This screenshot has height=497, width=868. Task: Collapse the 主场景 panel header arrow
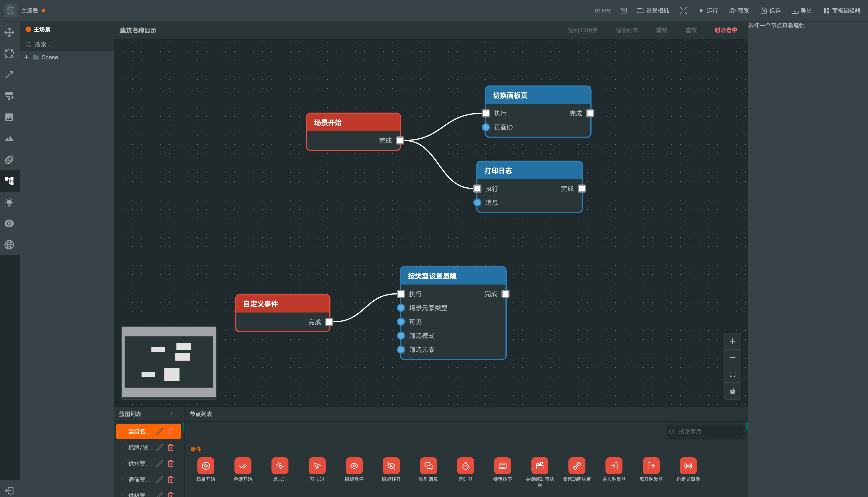click(28, 29)
